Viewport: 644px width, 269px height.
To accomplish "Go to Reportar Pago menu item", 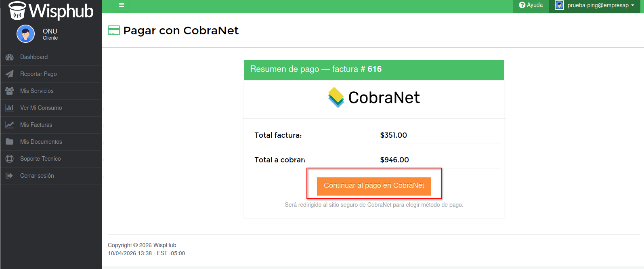I will 38,74.
